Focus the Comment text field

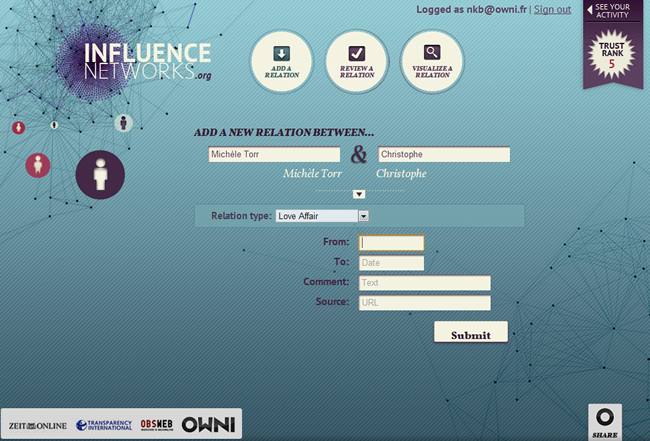tap(424, 283)
